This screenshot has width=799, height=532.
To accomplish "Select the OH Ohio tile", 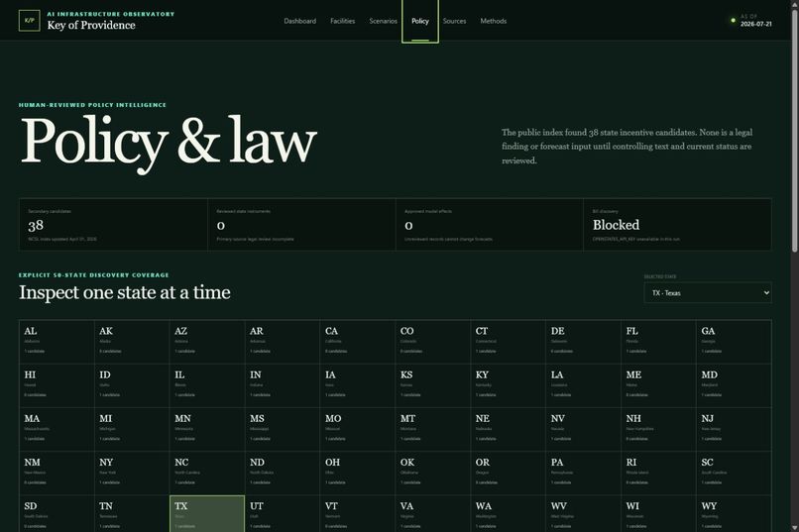I will click(x=357, y=473).
